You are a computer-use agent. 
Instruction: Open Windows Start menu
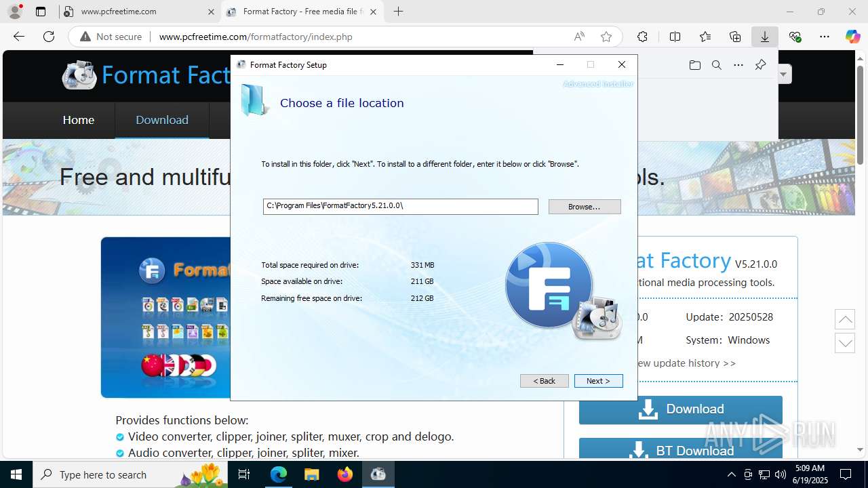[x=16, y=474]
